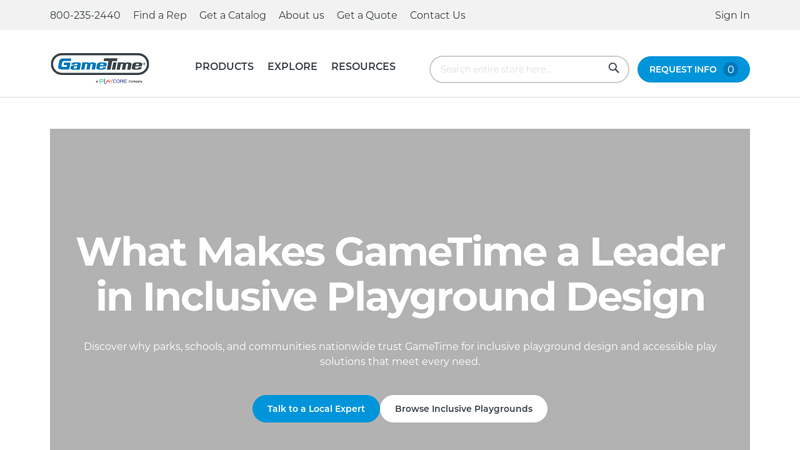The height and width of the screenshot is (450, 800).
Task: Click the request info count badge
Action: (x=730, y=69)
